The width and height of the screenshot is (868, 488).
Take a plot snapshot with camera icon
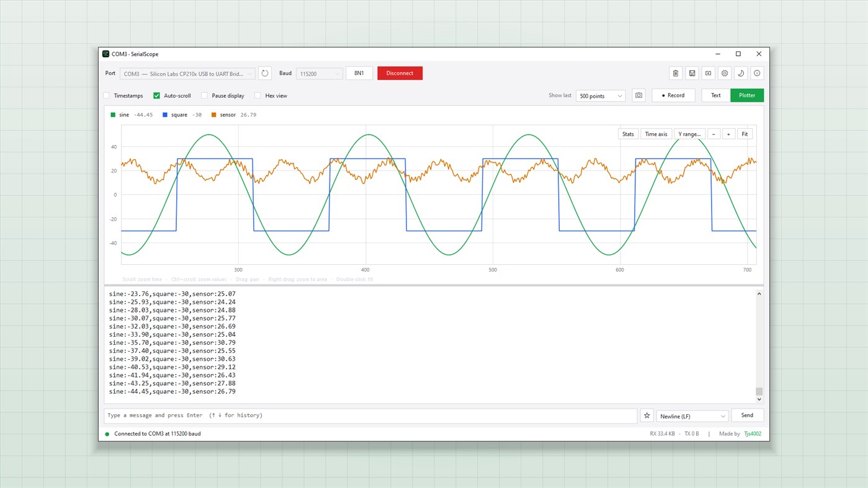click(x=638, y=95)
